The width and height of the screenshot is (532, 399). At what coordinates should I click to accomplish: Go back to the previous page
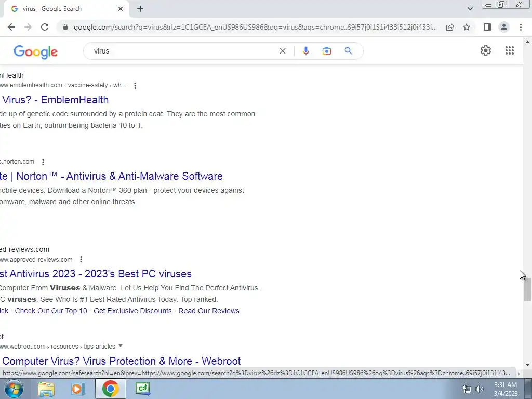(x=11, y=27)
